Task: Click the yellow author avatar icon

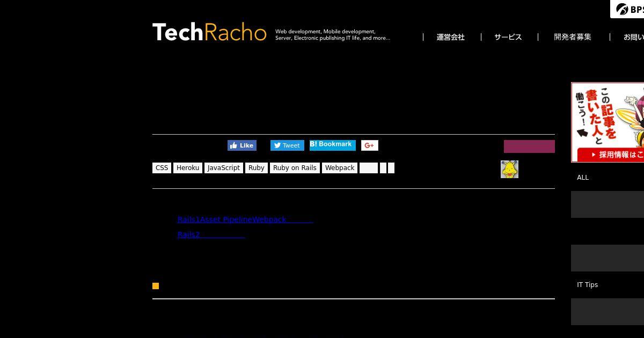Action: point(509,169)
